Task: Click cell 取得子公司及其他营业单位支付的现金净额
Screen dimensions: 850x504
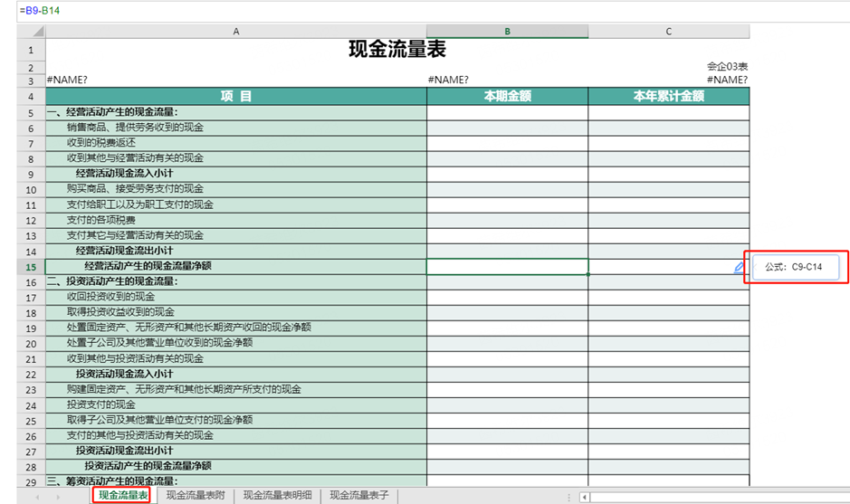Action: pyautogui.click(x=236, y=420)
